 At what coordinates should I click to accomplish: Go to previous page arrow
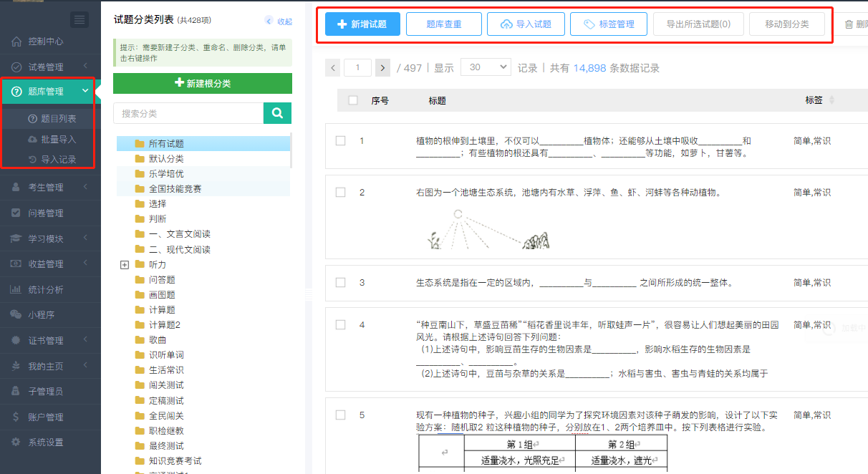pyautogui.click(x=333, y=68)
